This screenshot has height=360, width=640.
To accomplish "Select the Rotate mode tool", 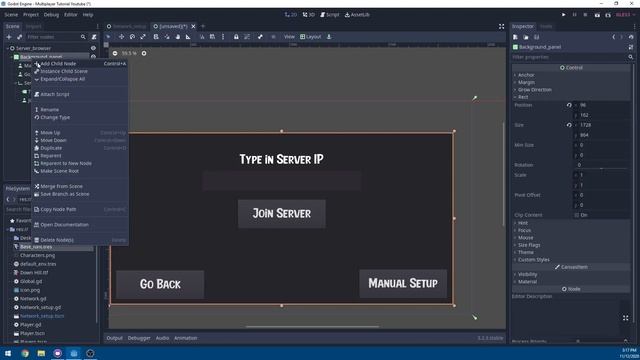I will coord(132,37).
